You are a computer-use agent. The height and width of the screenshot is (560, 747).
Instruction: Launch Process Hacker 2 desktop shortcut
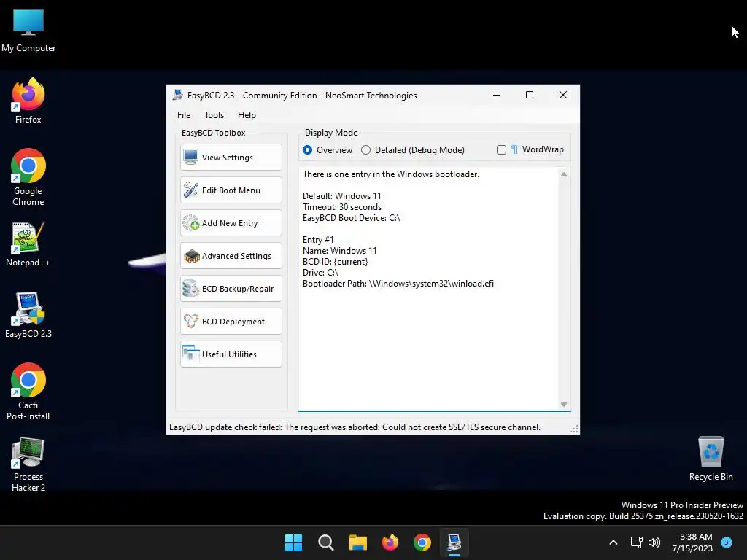click(28, 464)
